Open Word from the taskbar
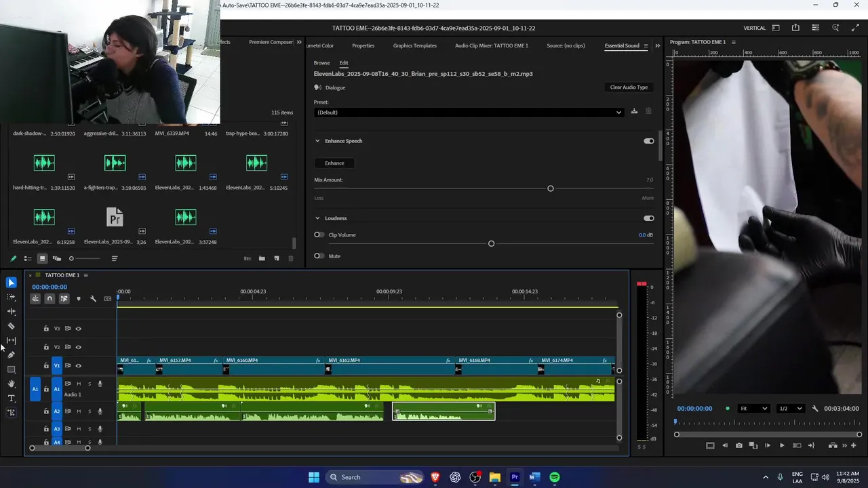The height and width of the screenshot is (488, 868). (534, 477)
